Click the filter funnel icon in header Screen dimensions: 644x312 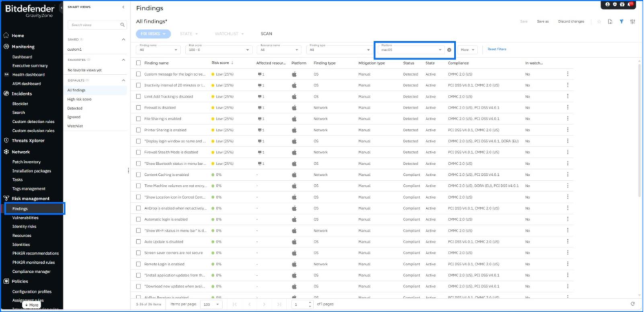[x=621, y=21]
